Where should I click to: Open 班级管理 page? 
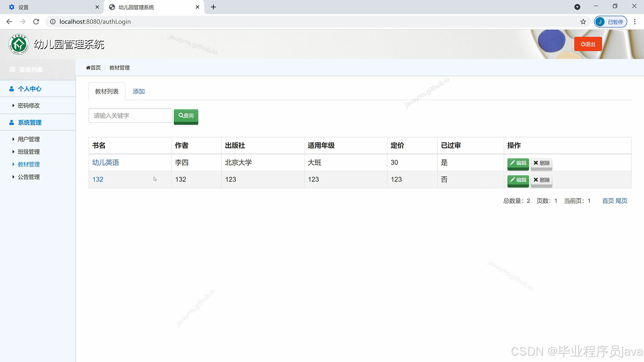coord(29,152)
